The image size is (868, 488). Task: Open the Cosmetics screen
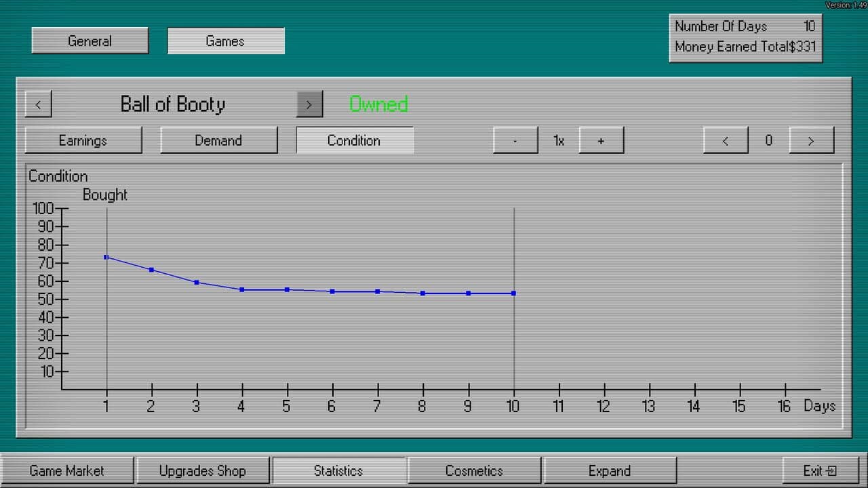pos(474,470)
